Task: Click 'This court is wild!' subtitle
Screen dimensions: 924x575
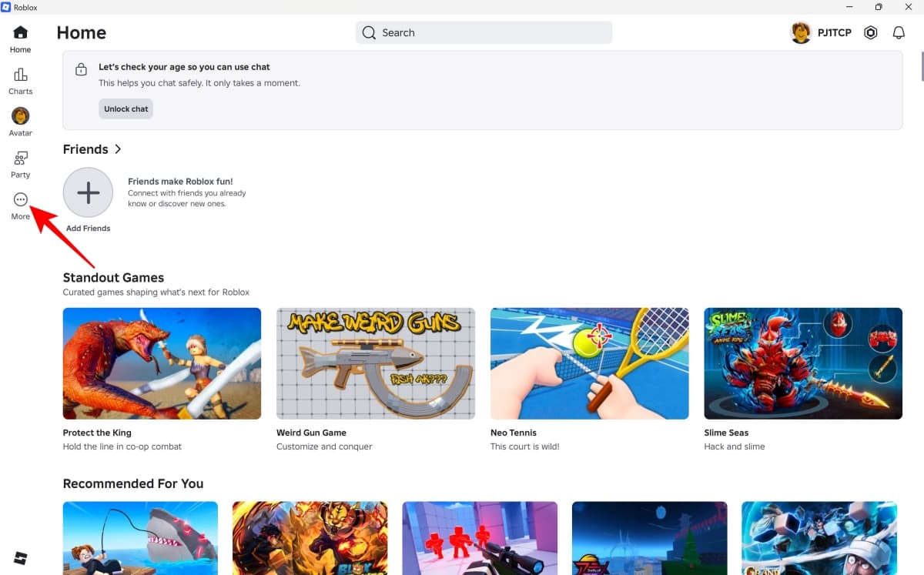Action: [x=525, y=446]
